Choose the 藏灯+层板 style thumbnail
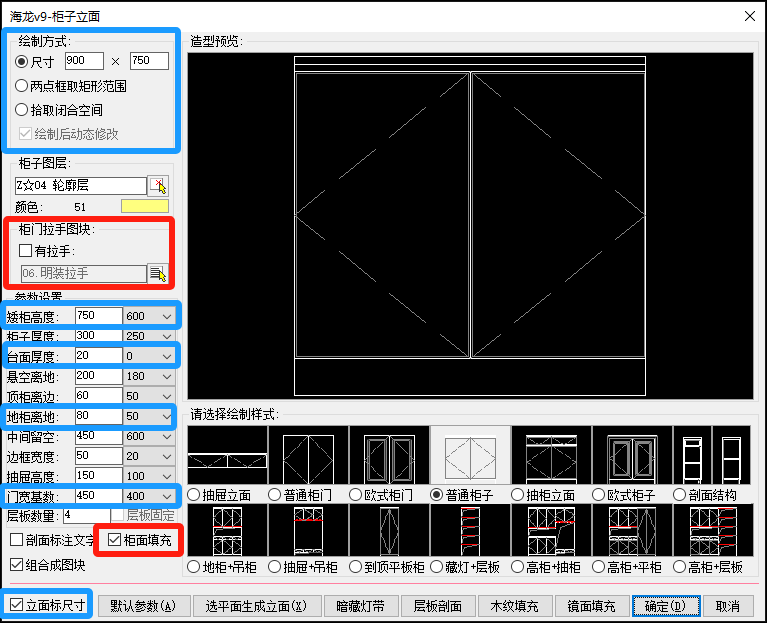The height and width of the screenshot is (623, 767). pyautogui.click(x=470, y=530)
